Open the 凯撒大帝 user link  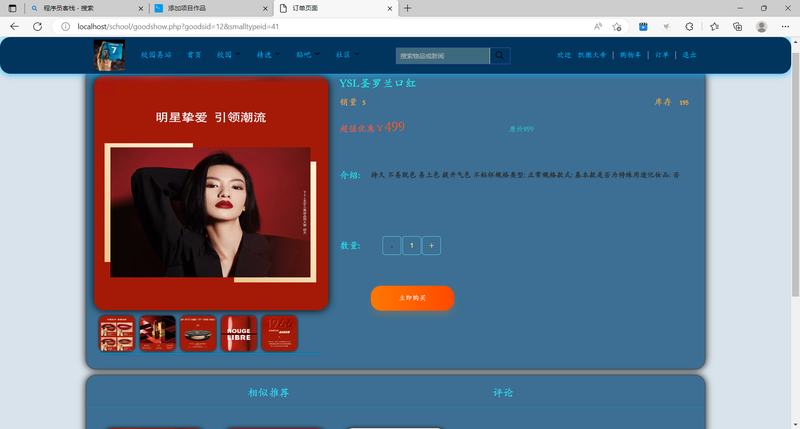(x=592, y=55)
